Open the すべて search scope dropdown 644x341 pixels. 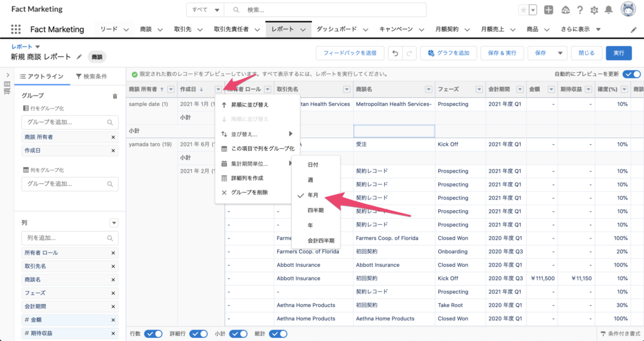pos(206,10)
